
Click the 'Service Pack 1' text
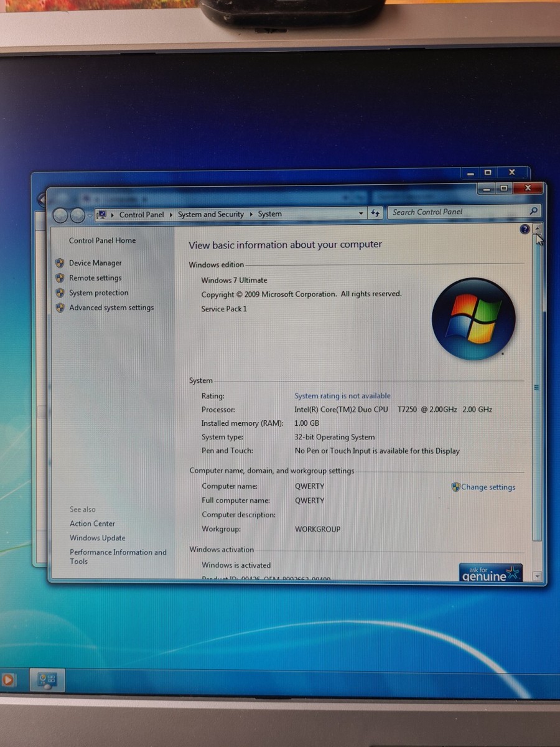(x=224, y=309)
